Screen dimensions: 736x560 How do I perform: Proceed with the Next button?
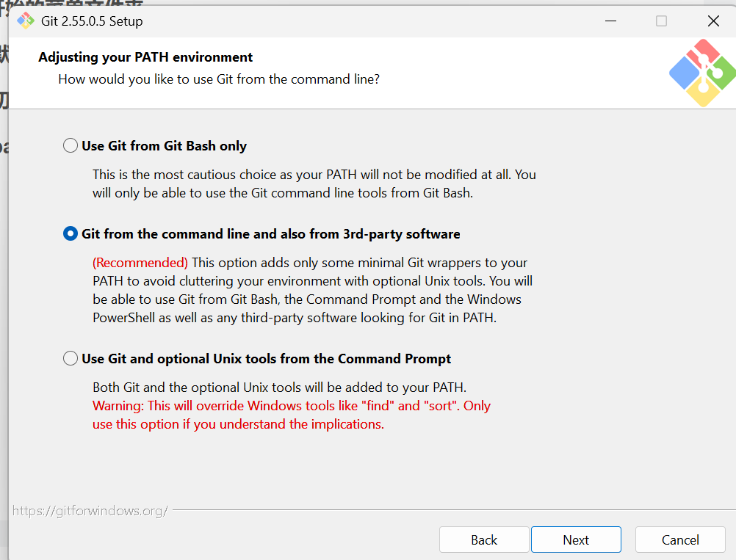tap(576, 540)
